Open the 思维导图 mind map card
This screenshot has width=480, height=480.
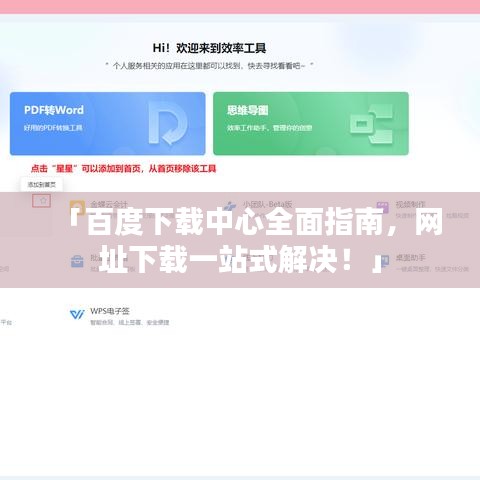[x=311, y=124]
